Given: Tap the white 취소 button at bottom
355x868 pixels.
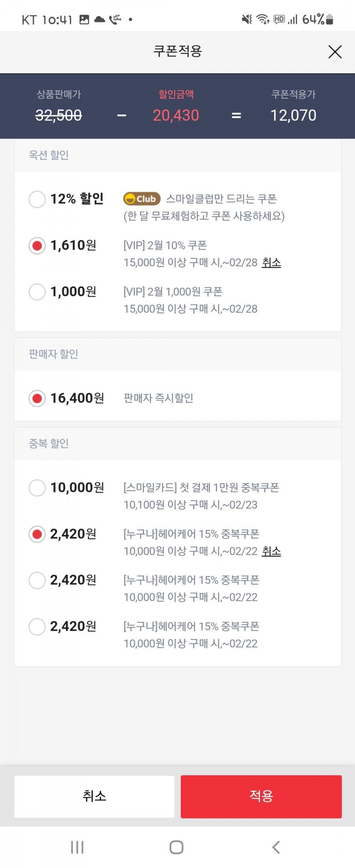Looking at the screenshot, I should [x=94, y=796].
